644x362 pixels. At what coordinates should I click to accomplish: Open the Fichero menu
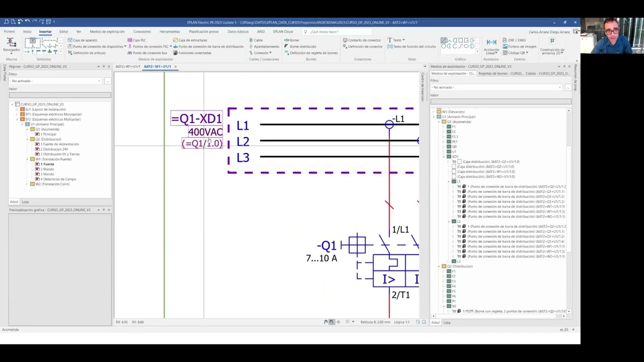click(x=9, y=32)
